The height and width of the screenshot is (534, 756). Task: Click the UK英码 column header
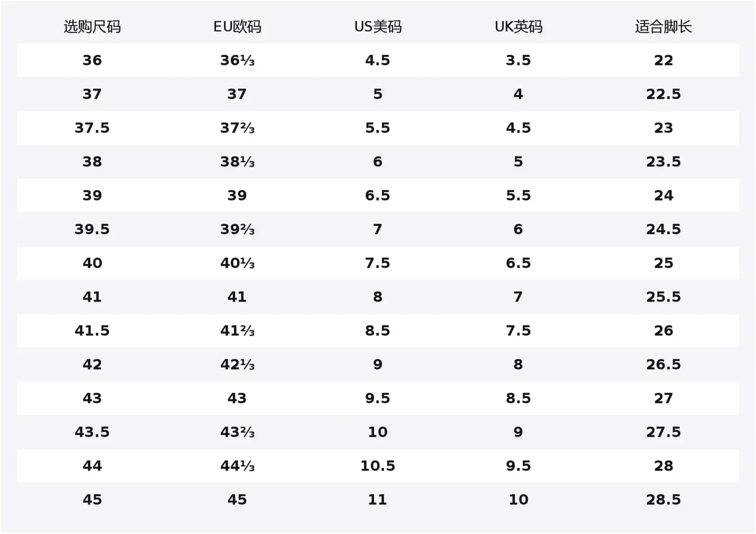point(518,27)
